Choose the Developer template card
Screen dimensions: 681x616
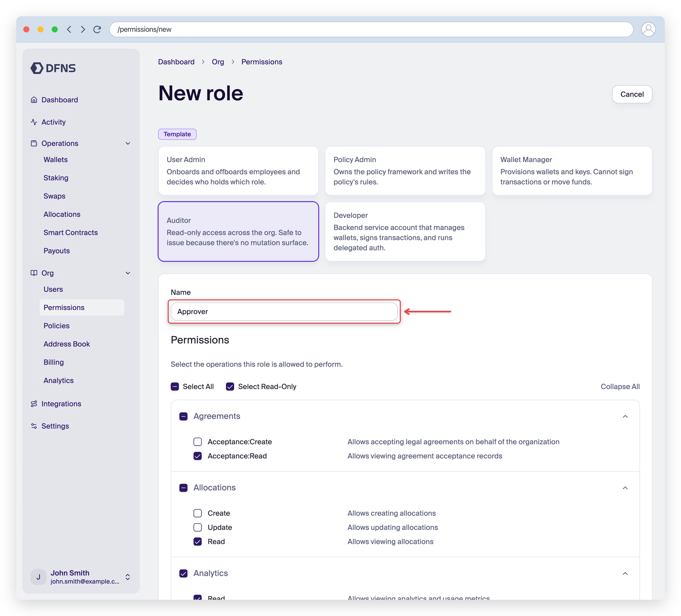(405, 231)
